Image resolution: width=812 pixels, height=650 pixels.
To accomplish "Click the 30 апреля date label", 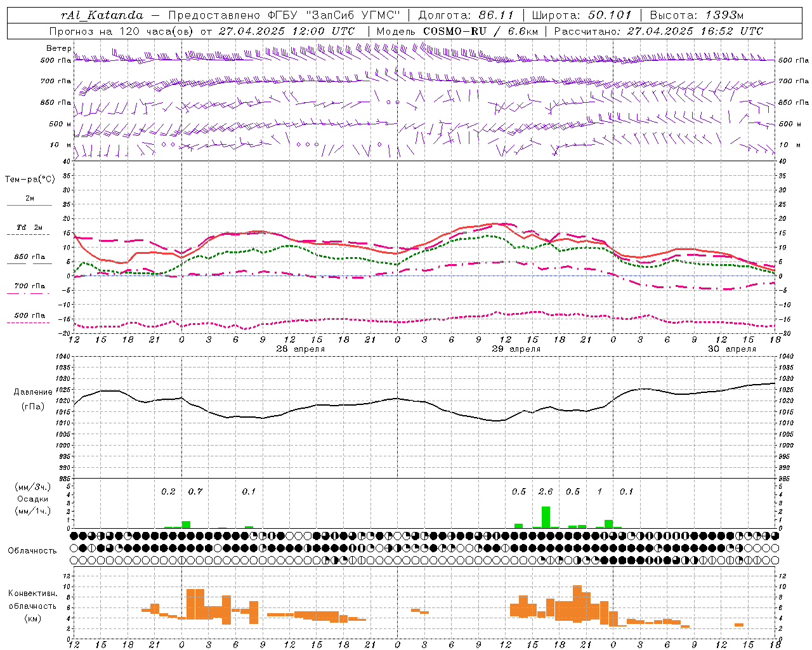I will [732, 349].
